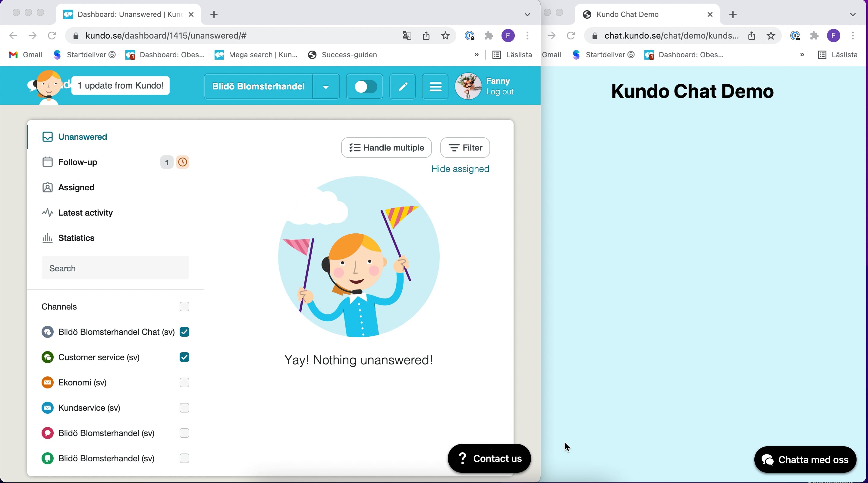Select the Dashboard: Unanswered browser tab

[128, 14]
